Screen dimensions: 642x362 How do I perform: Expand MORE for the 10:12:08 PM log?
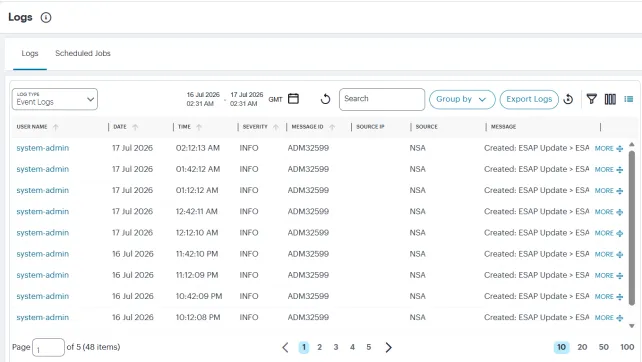tap(609, 318)
